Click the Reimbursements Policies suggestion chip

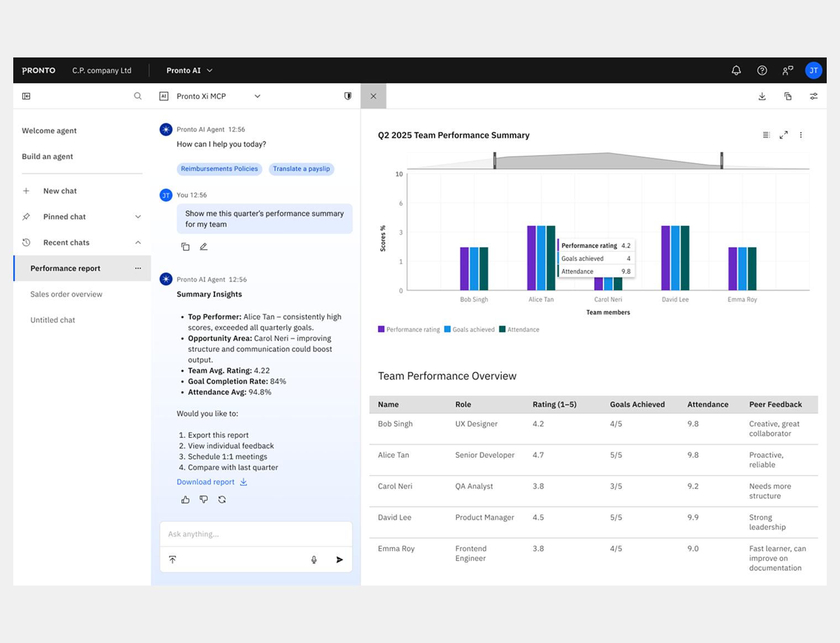click(219, 169)
